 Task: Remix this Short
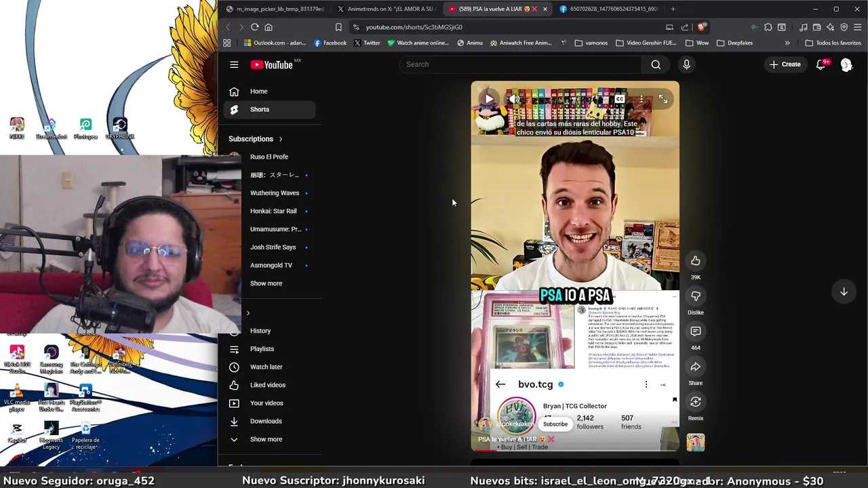click(696, 402)
